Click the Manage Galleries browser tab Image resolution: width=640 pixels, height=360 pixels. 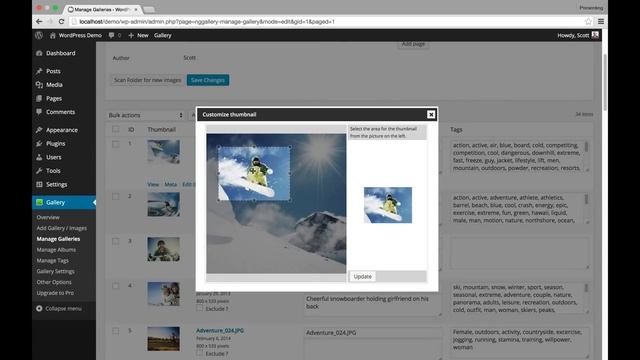[x=103, y=9]
